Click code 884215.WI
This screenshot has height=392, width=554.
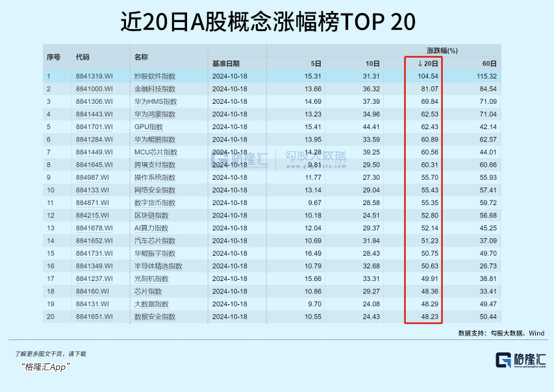click(x=93, y=215)
